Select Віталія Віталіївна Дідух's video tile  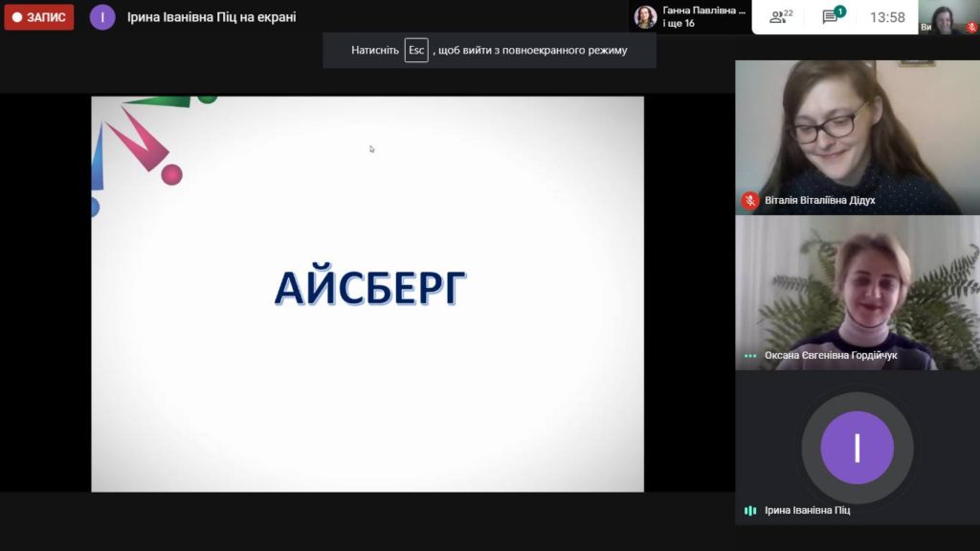[x=857, y=138]
